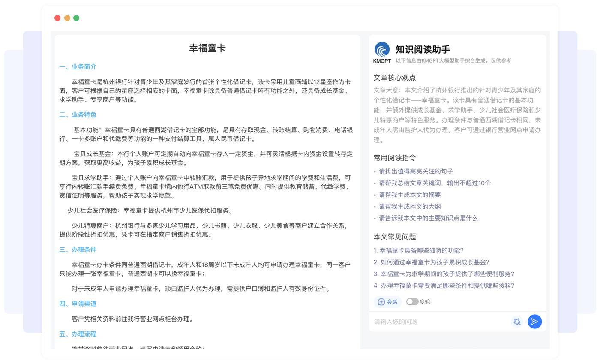Choose 请帮我生成本文的摘要 reading command

410,195
